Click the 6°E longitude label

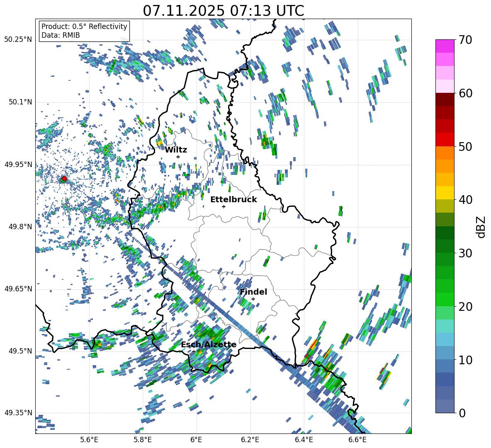pos(196,440)
